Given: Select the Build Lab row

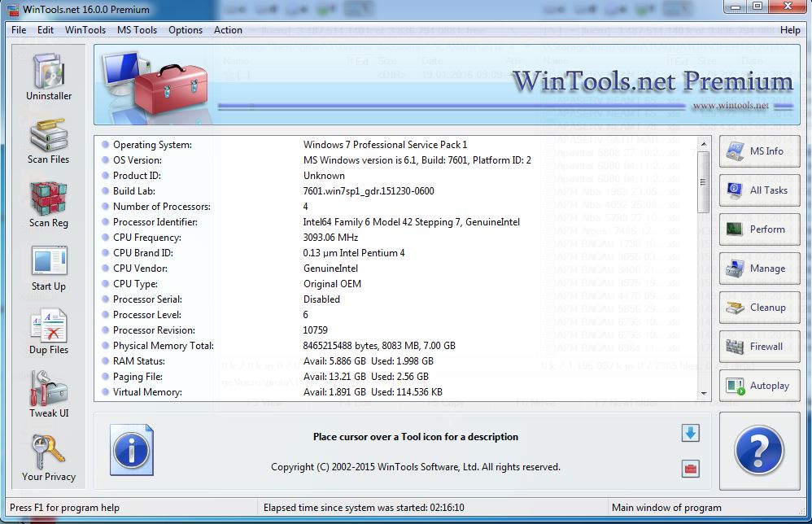Looking at the screenshot, I should tap(396, 191).
